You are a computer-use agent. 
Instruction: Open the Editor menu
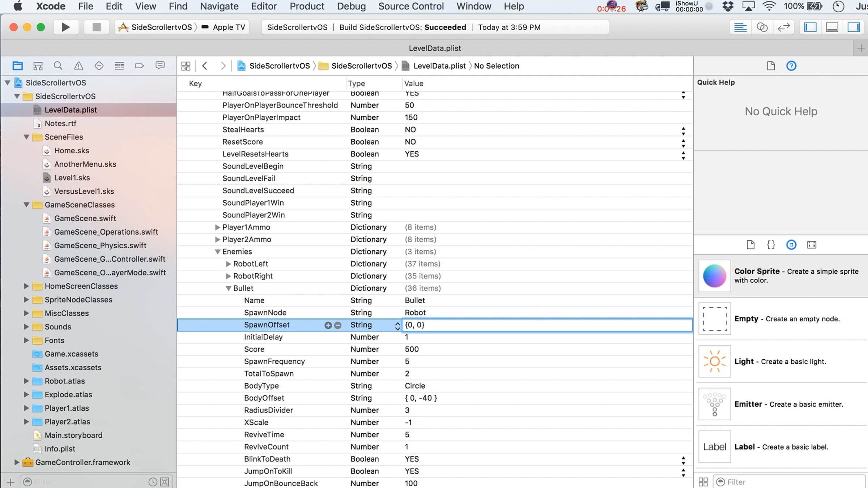[x=264, y=7]
